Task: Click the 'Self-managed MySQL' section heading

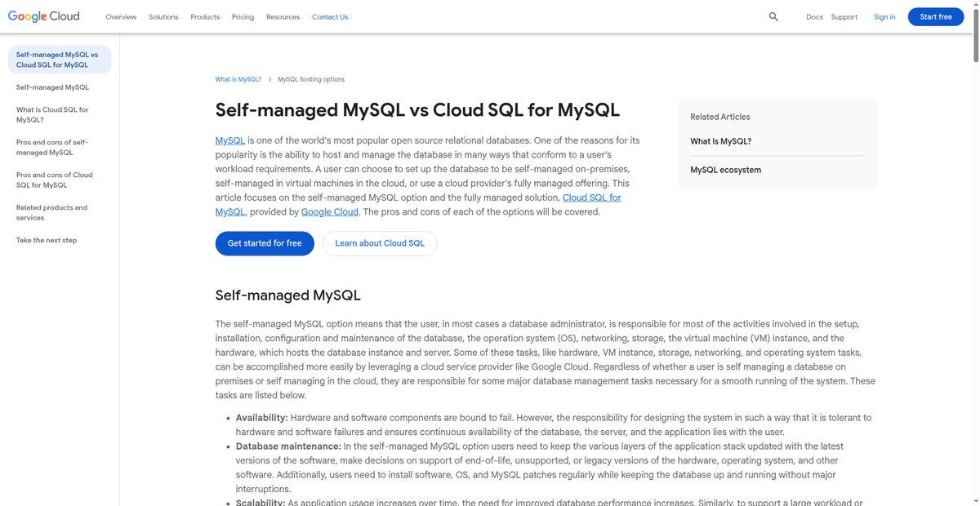Action: click(x=288, y=295)
